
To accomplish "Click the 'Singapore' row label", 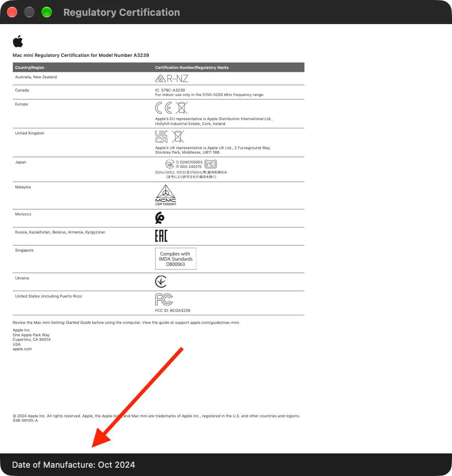I will 24,250.
